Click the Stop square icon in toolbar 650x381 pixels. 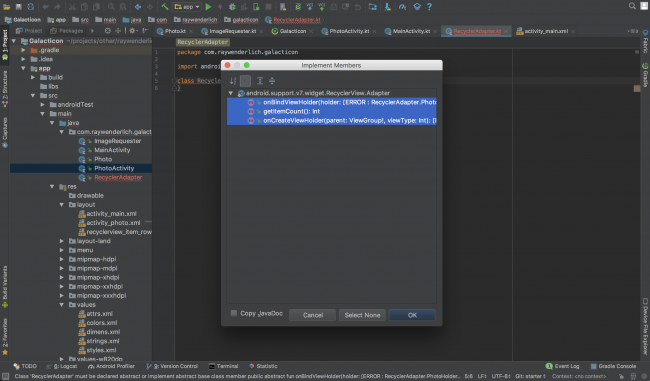tap(269, 7)
